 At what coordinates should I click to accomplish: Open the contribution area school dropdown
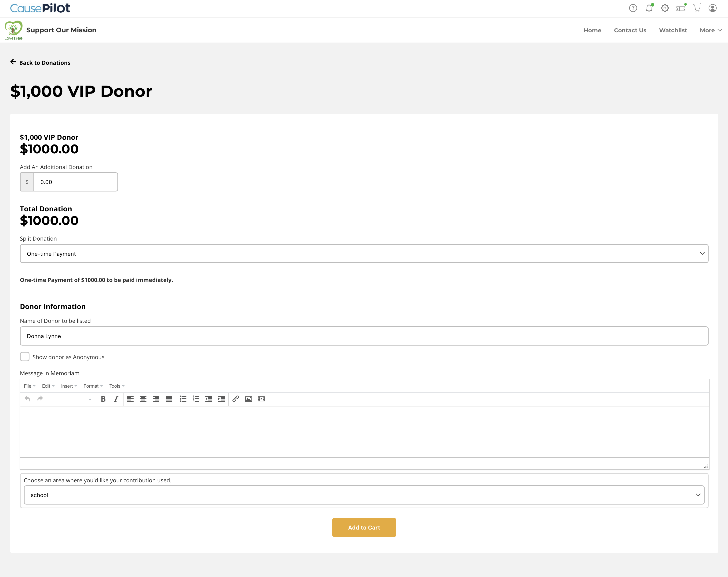(x=364, y=495)
